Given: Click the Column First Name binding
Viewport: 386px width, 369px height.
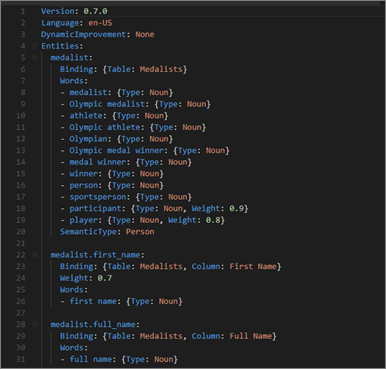Looking at the screenshot, I should click(234, 266).
